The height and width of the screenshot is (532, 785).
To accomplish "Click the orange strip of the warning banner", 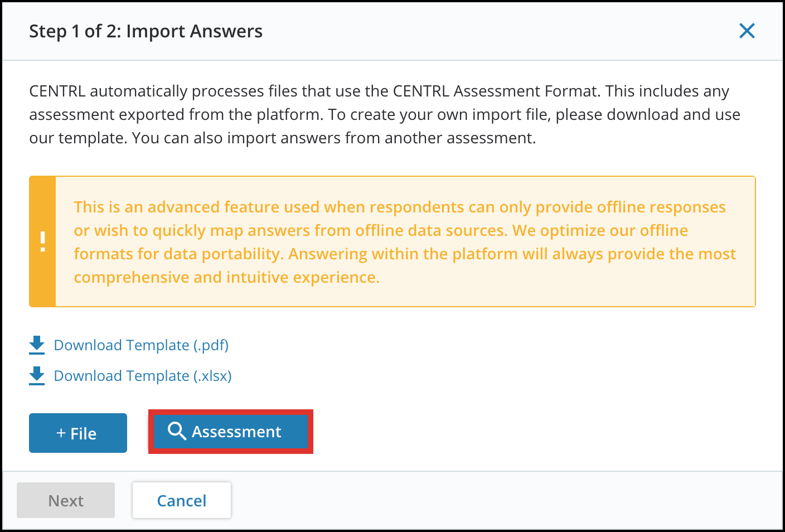I will pyautogui.click(x=42, y=241).
